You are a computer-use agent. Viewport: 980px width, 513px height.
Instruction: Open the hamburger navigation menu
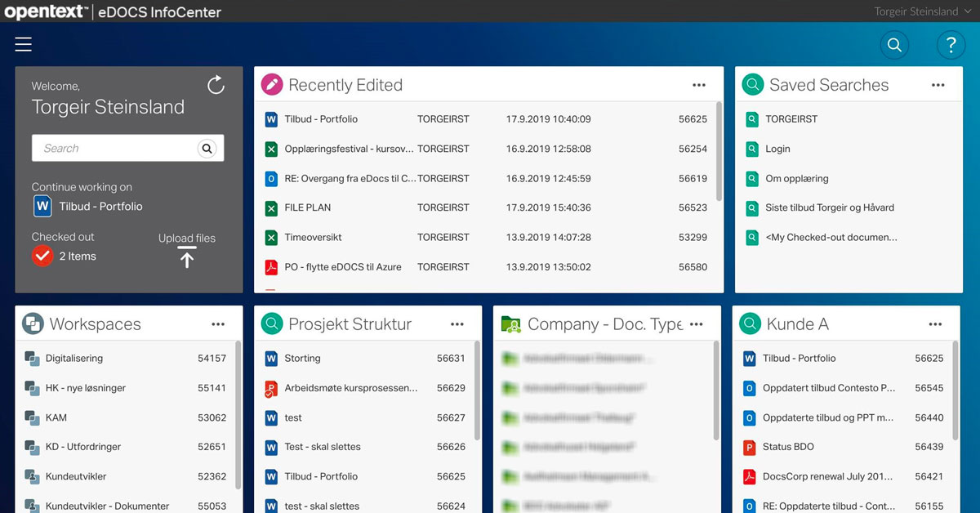click(23, 44)
